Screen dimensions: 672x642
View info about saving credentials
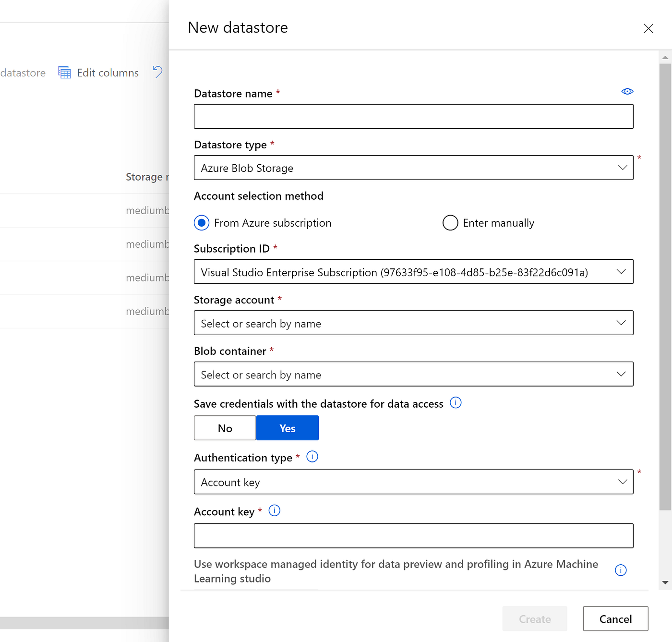coord(456,403)
